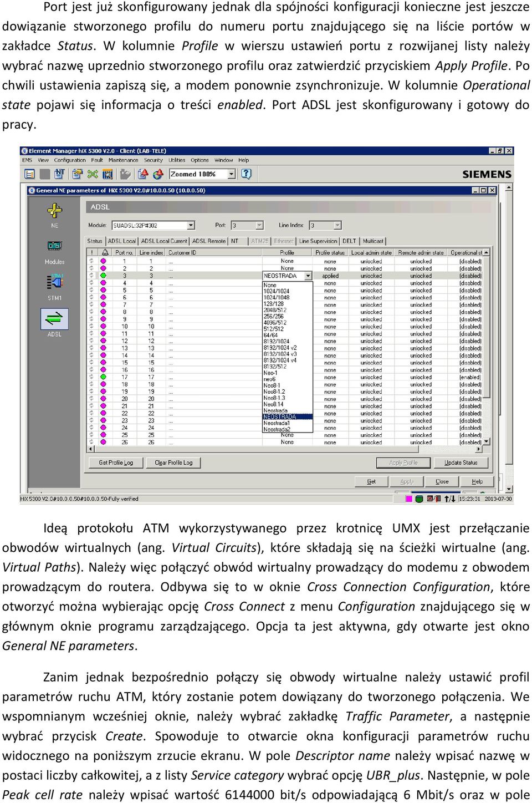
Task: Click the Profile status column header
Action: click(330, 252)
